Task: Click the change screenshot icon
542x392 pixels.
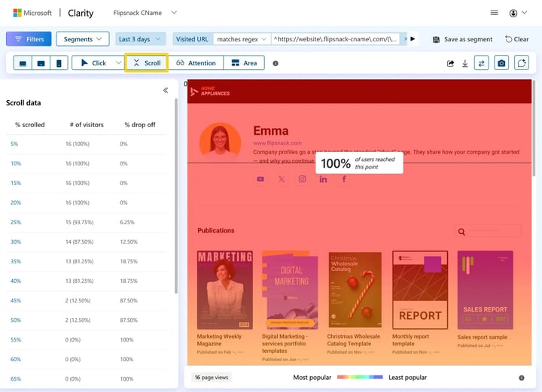Action: click(522, 63)
